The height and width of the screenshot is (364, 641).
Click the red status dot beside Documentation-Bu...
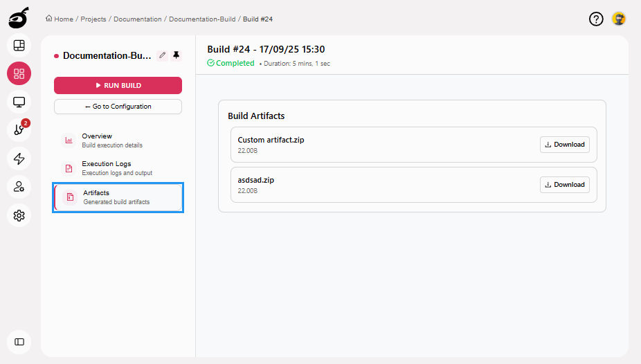(x=56, y=56)
